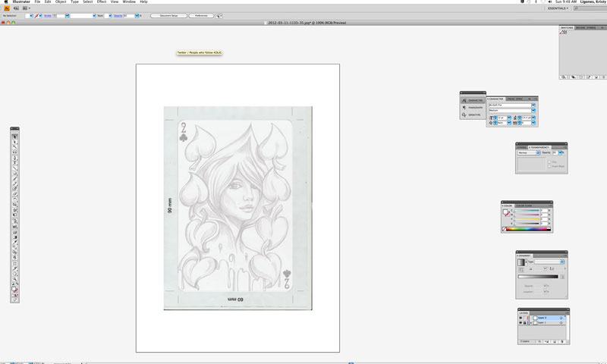Open the Go to Bridge icon

[x=16, y=8]
